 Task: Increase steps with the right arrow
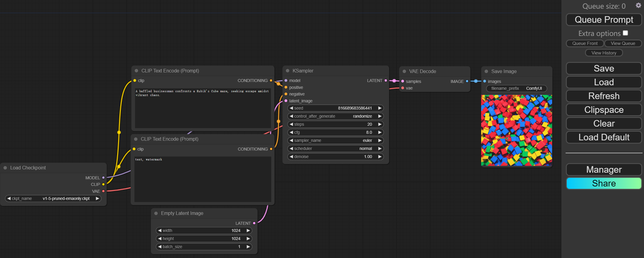coord(380,124)
